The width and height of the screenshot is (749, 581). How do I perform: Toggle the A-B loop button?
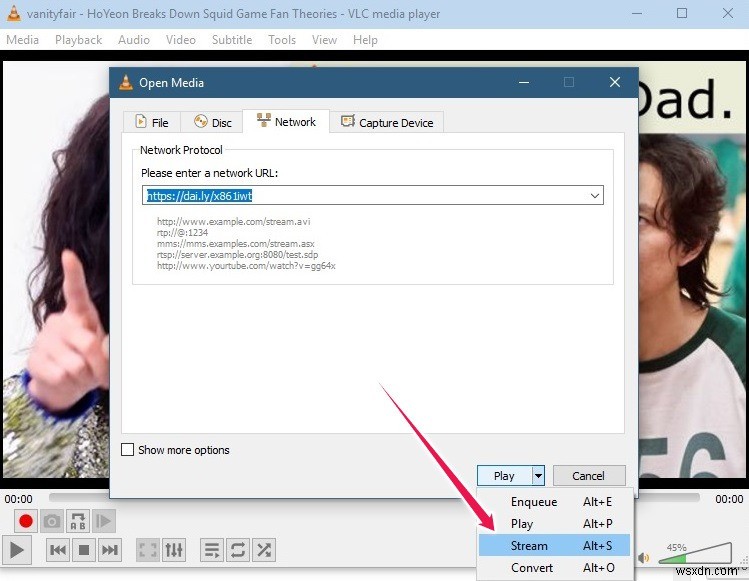[x=78, y=521]
